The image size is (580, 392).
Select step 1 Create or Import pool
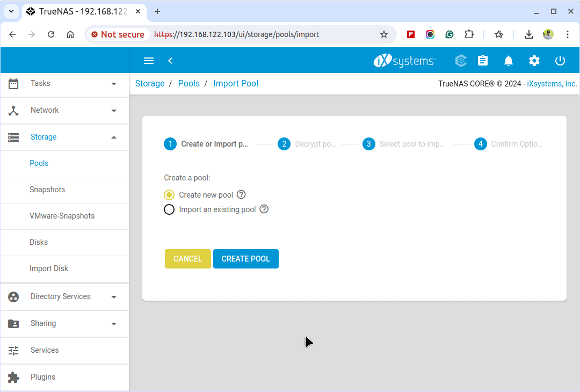[x=206, y=144]
